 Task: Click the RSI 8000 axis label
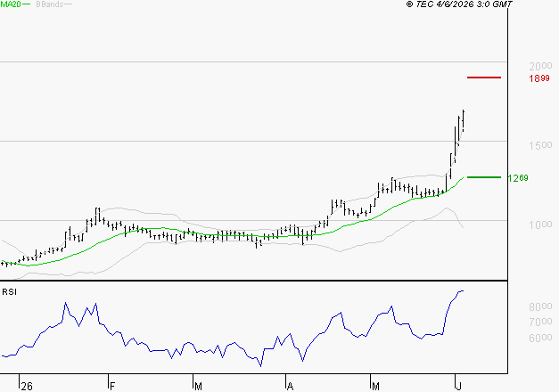540,306
